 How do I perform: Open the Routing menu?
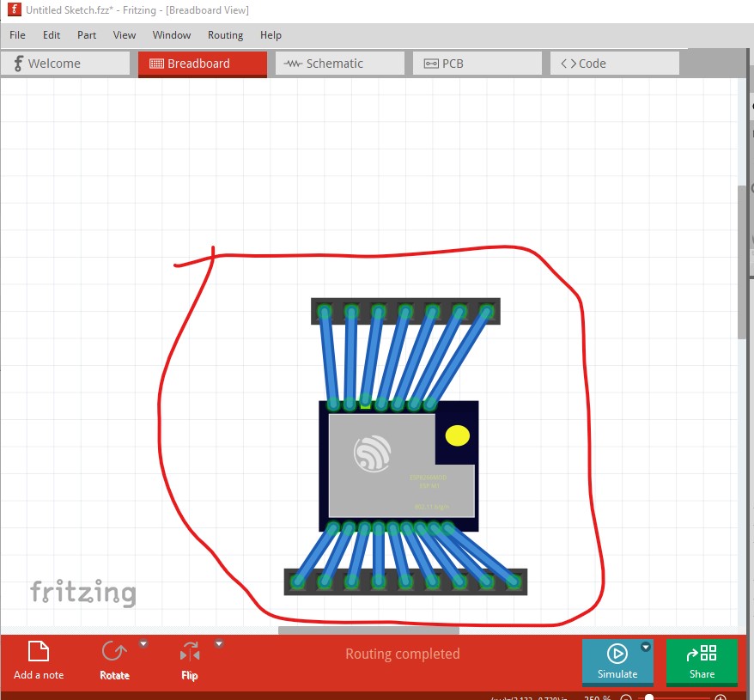point(225,35)
